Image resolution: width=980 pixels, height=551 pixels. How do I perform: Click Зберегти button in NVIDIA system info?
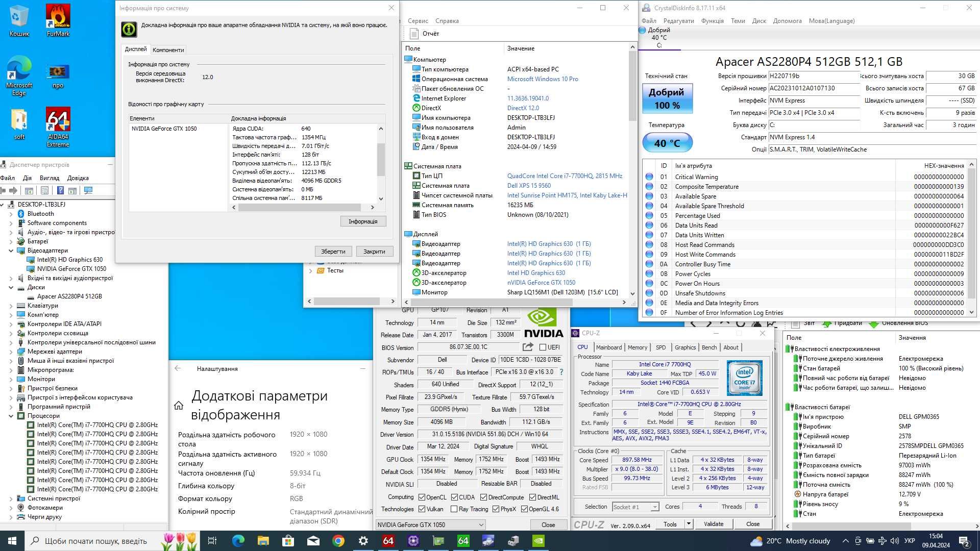tap(333, 252)
